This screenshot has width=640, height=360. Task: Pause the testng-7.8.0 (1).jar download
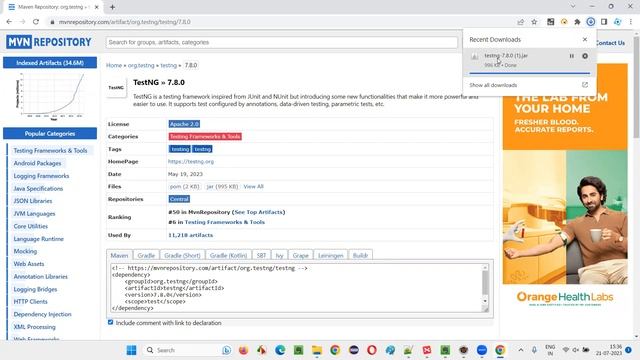click(x=571, y=56)
